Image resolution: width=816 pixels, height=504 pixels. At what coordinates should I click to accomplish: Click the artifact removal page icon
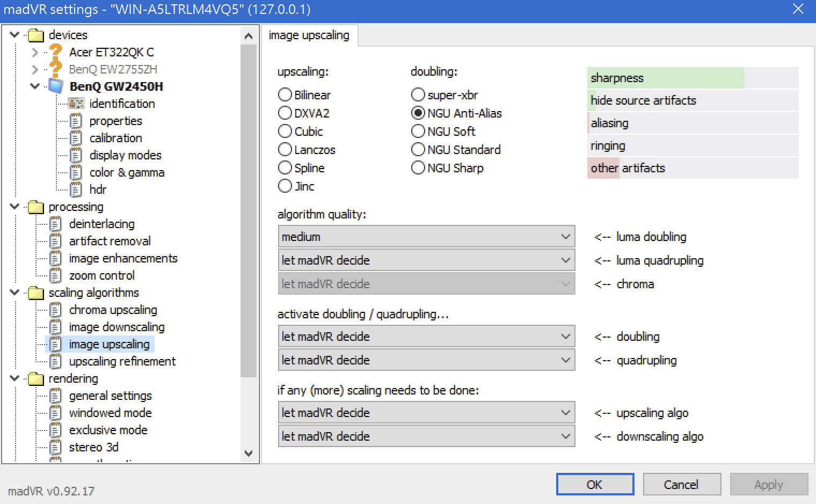[55, 241]
